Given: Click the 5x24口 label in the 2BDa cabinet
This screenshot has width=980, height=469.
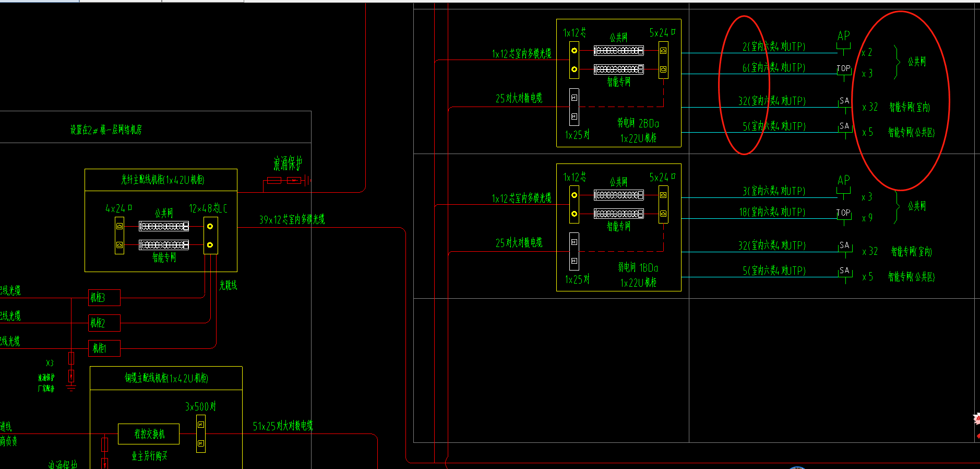Looking at the screenshot, I should click(662, 32).
